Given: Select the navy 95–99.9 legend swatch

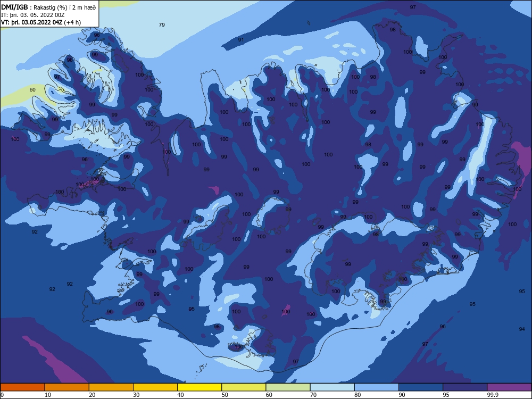Looking at the screenshot, I should click(465, 387).
